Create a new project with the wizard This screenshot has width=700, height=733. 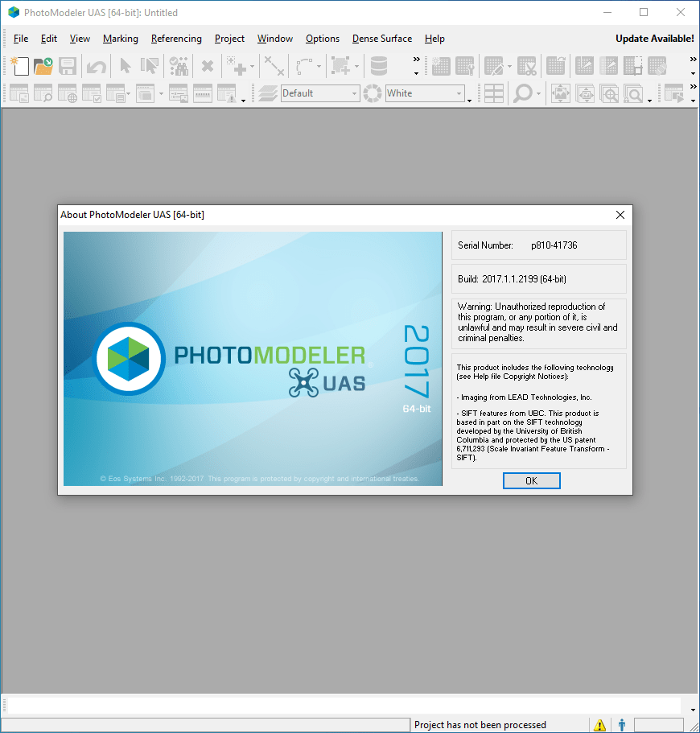[20, 66]
